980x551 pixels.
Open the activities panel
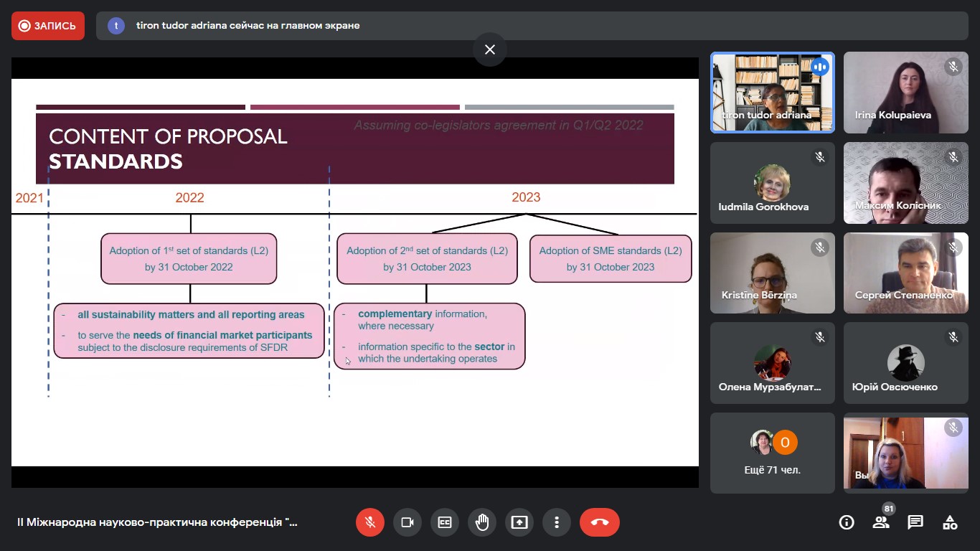pyautogui.click(x=950, y=522)
